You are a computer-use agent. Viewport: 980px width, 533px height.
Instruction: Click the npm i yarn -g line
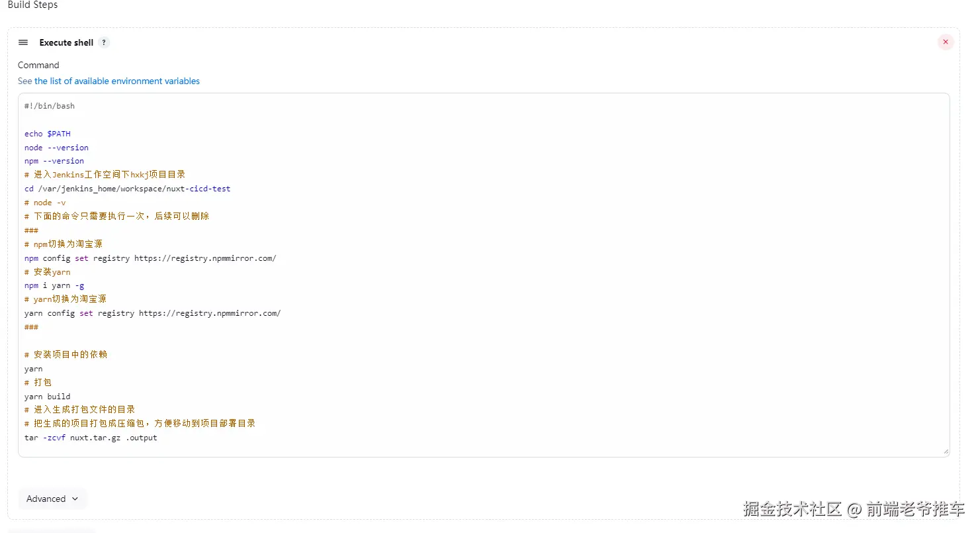pos(54,286)
